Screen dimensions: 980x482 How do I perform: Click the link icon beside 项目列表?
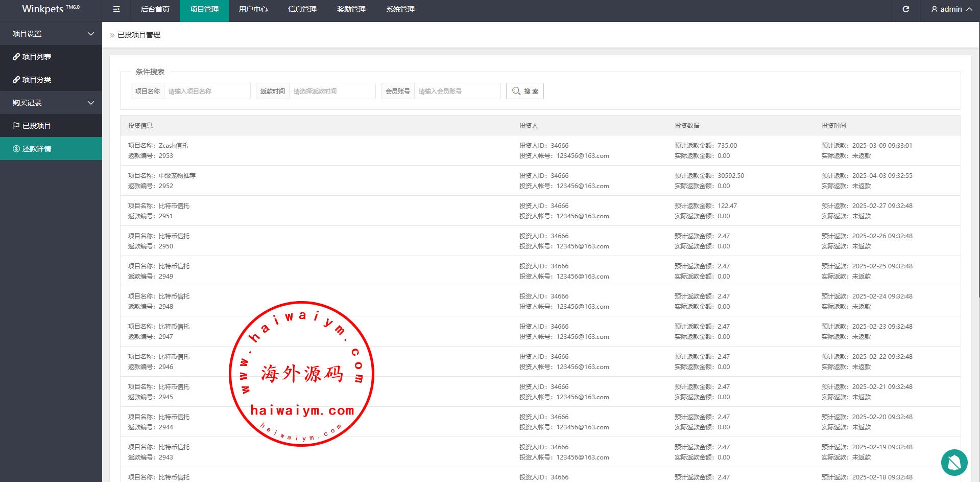[x=16, y=57]
